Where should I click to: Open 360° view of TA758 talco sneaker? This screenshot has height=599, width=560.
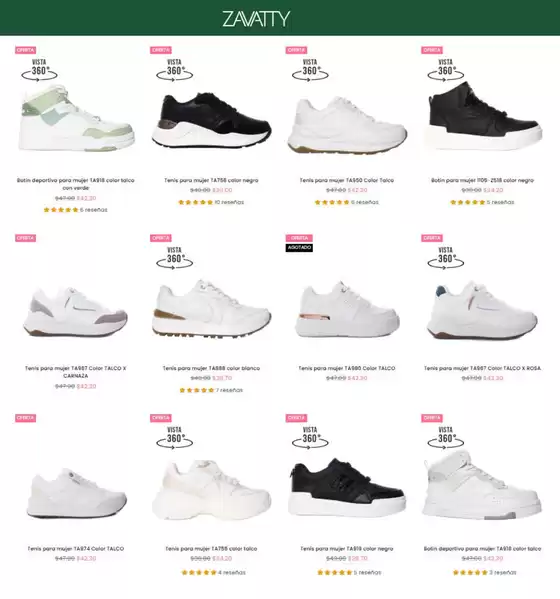pos(175,437)
